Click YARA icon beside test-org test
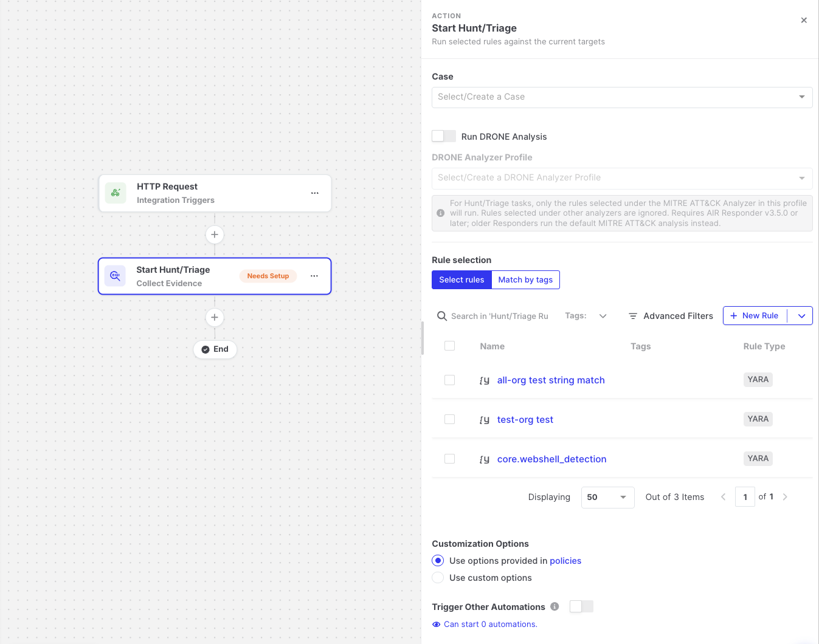 (x=485, y=420)
